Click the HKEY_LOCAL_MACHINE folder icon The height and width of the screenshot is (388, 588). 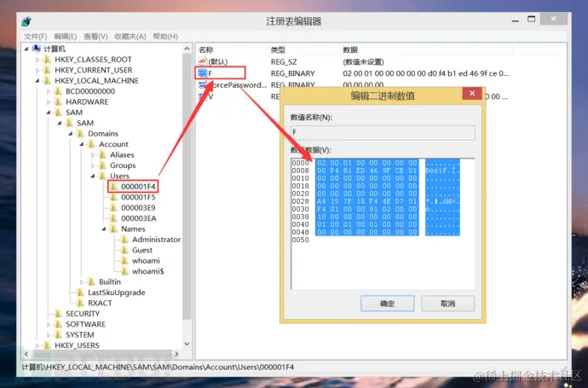pyautogui.click(x=48, y=81)
